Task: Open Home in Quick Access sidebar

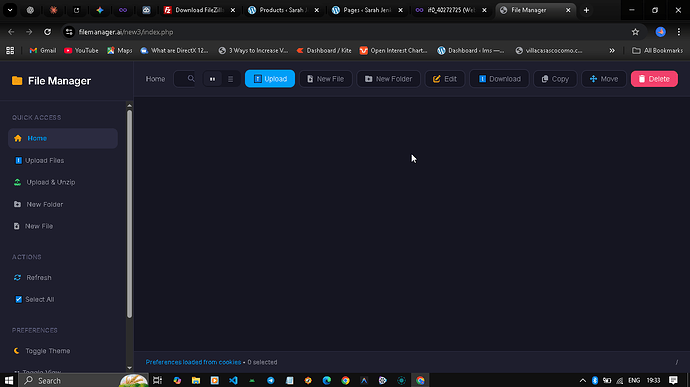Action: click(x=63, y=138)
